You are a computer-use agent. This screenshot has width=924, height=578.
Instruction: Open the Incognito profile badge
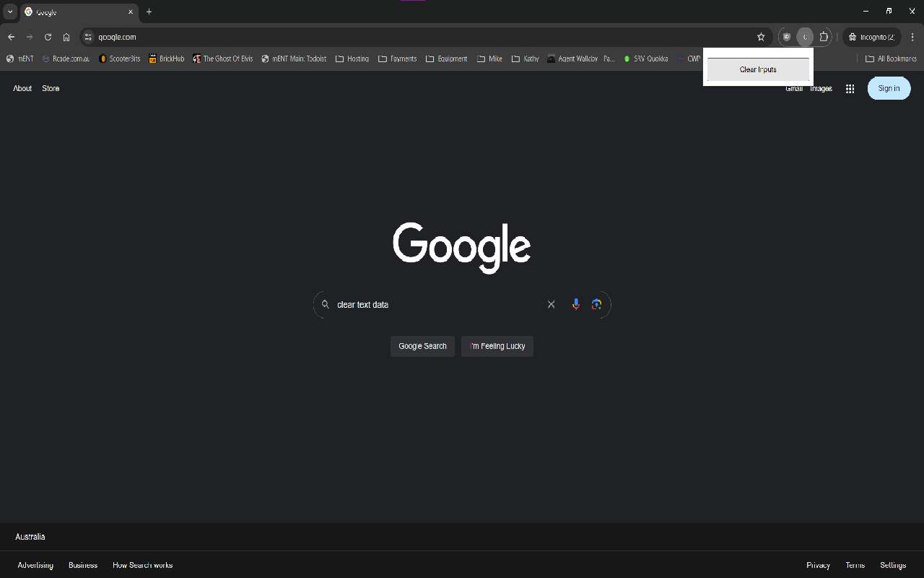pos(871,37)
